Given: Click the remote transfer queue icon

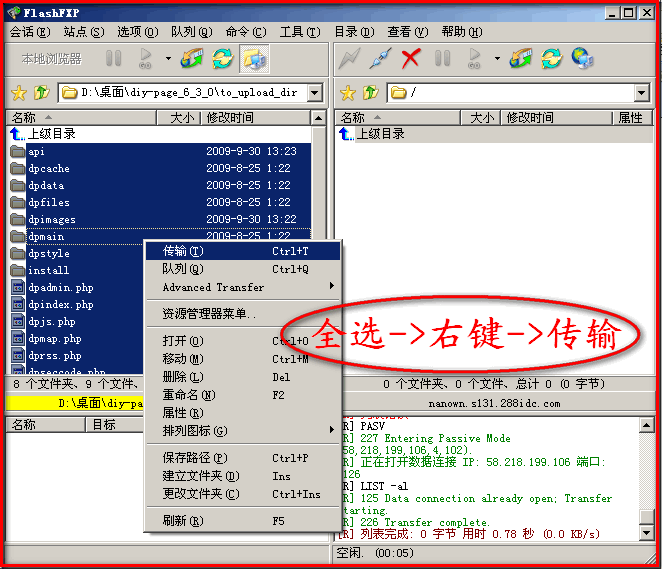Looking at the screenshot, I should click(521, 59).
